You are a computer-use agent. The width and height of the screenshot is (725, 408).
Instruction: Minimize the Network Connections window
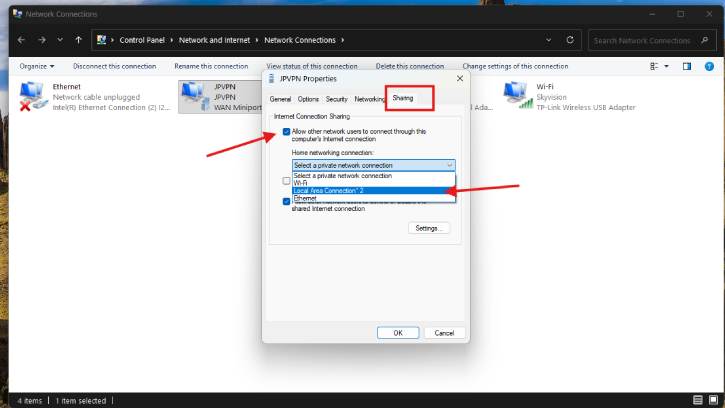[652, 14]
